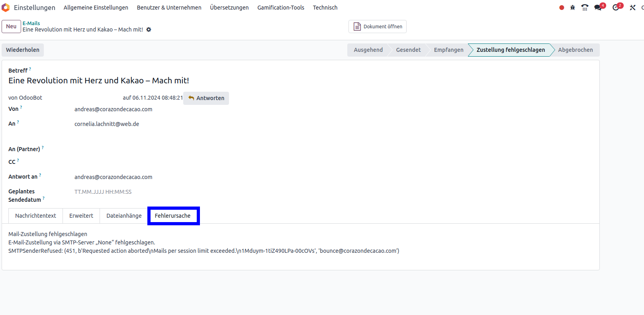Click the Odoo app logo
Image resolution: width=644 pixels, height=315 pixels.
(x=6, y=8)
